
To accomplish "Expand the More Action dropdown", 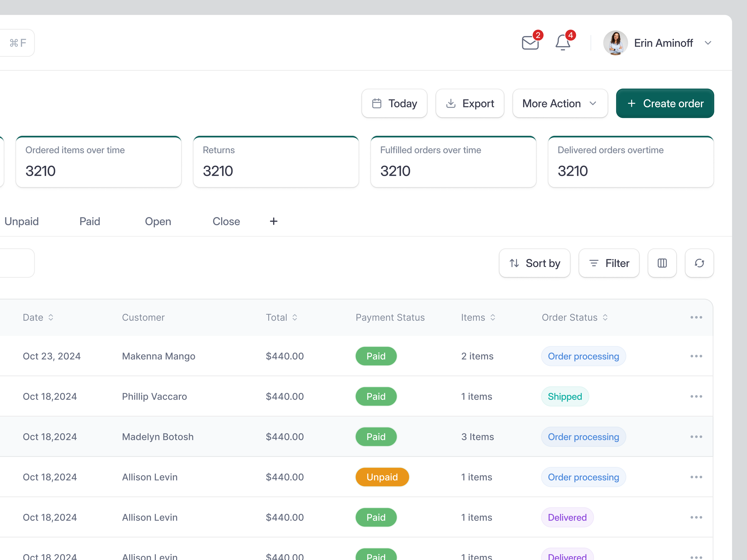I will point(560,103).
